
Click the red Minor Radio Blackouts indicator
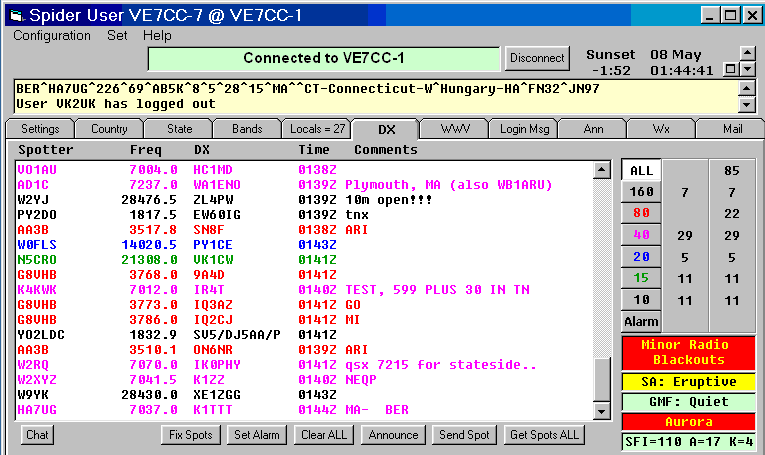(689, 351)
